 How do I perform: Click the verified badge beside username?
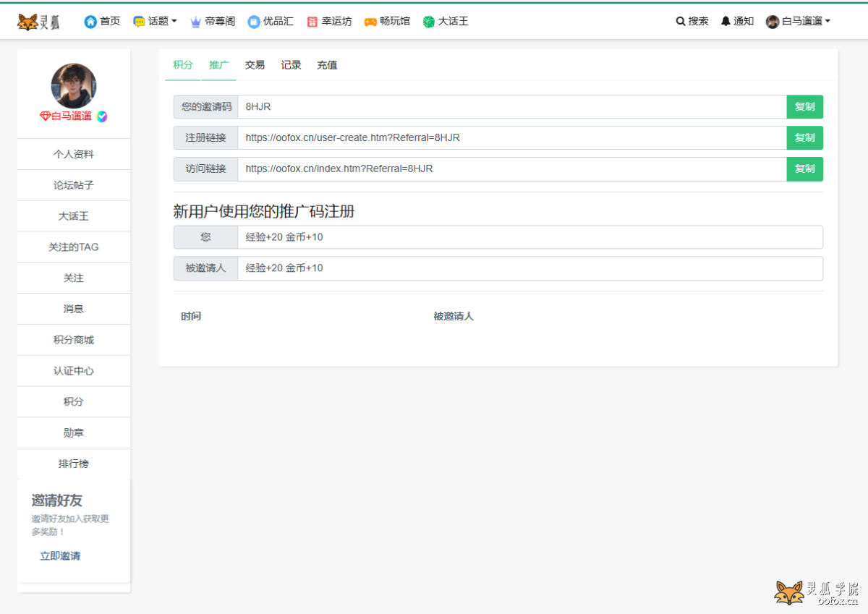coord(102,116)
